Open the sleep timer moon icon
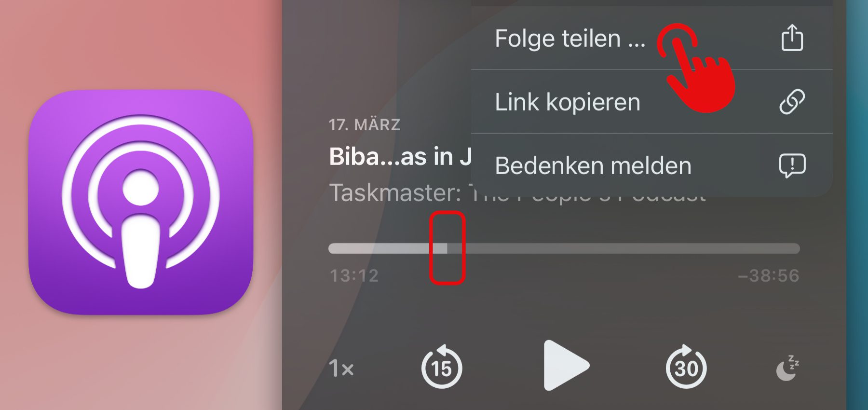This screenshot has width=868, height=410. [x=787, y=368]
